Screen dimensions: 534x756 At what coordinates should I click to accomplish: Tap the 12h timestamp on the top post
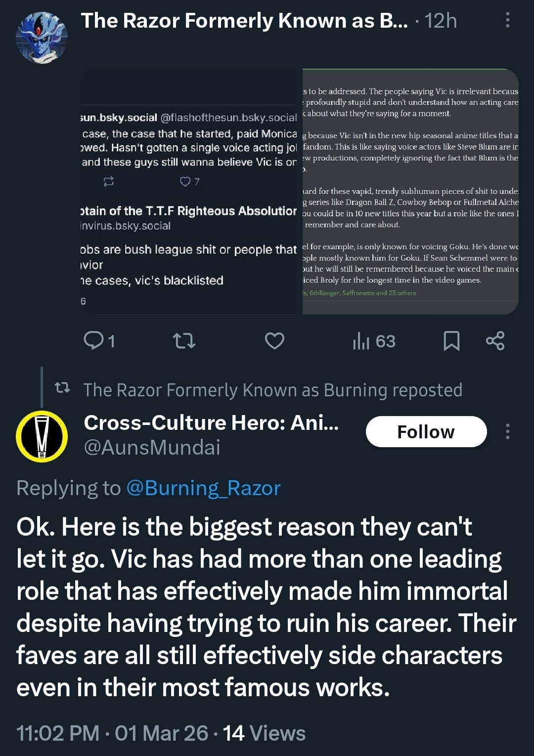(x=441, y=21)
